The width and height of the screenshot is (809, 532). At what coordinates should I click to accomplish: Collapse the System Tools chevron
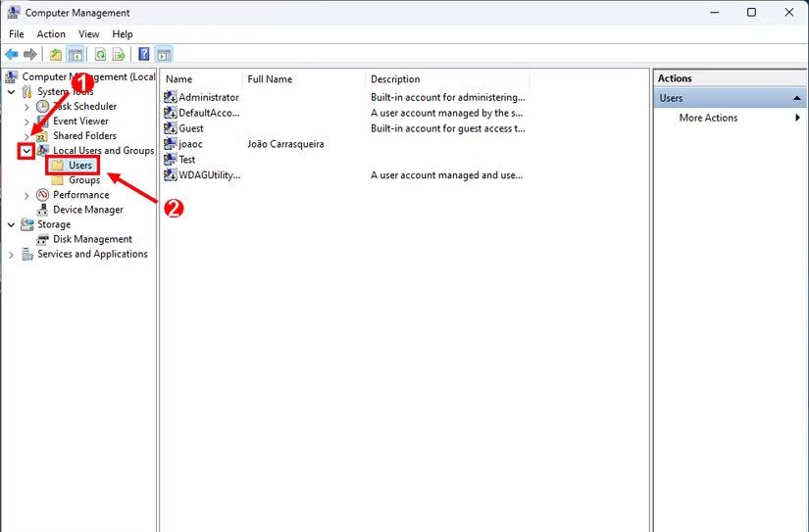(x=11, y=92)
